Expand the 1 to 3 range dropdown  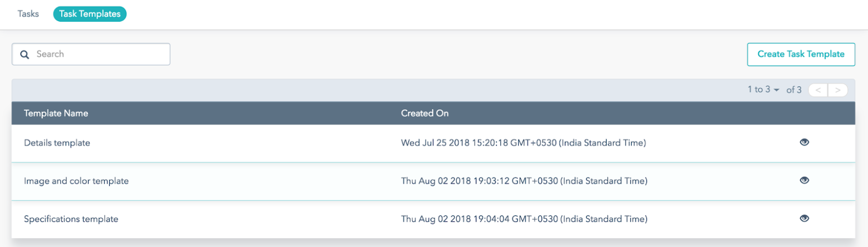(763, 90)
